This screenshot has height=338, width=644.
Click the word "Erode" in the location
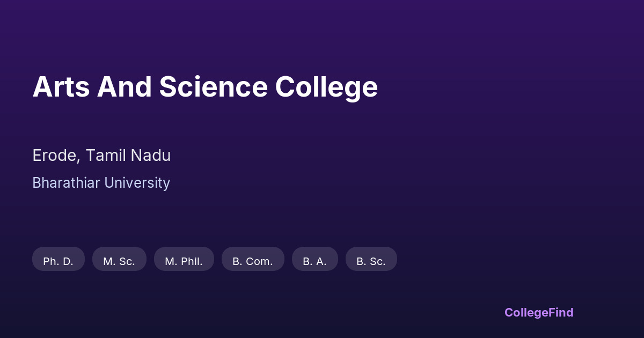[56, 156]
